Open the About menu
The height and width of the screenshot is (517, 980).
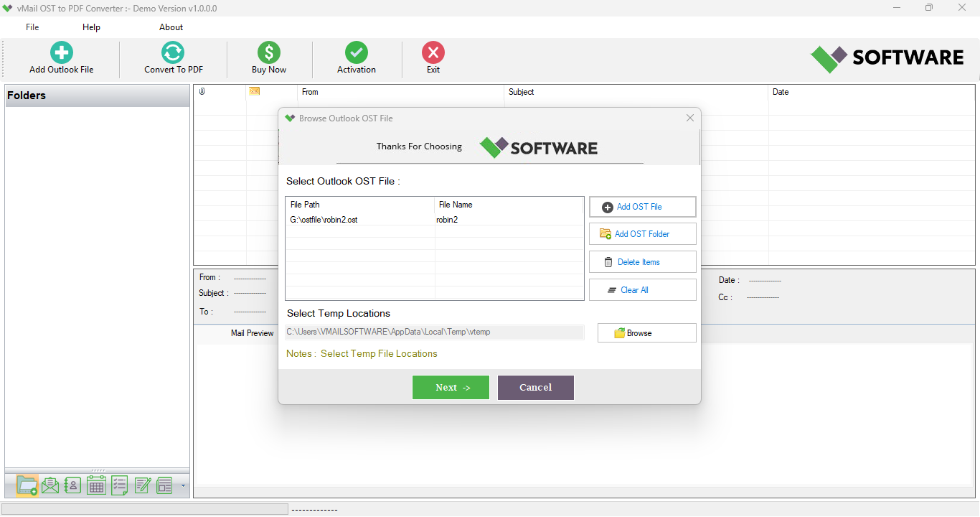coord(171,27)
